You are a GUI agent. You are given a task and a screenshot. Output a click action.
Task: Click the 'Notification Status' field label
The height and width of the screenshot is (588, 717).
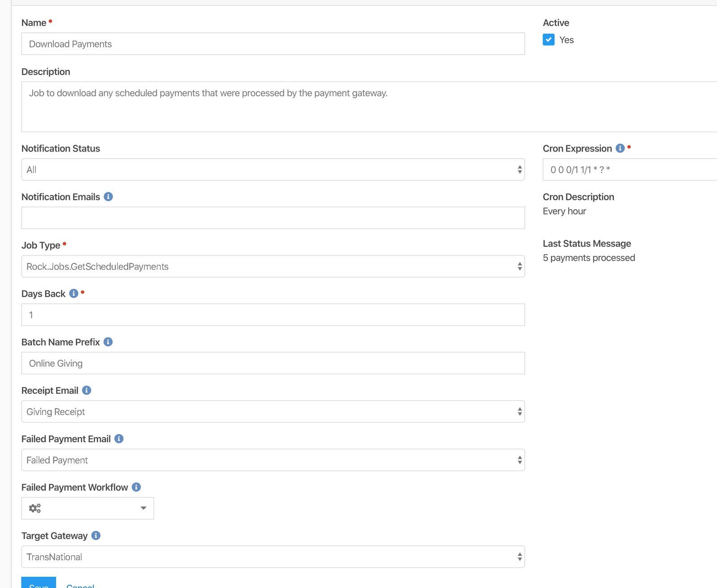click(x=60, y=148)
